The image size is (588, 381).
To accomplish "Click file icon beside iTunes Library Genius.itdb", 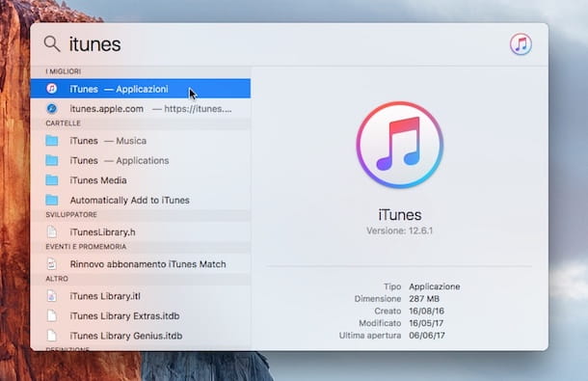I will pos(52,336).
